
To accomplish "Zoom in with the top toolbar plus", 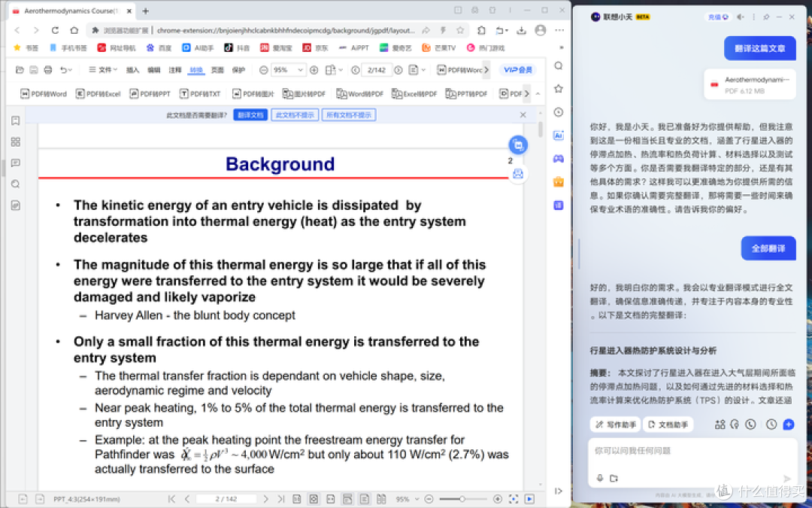I will [314, 69].
